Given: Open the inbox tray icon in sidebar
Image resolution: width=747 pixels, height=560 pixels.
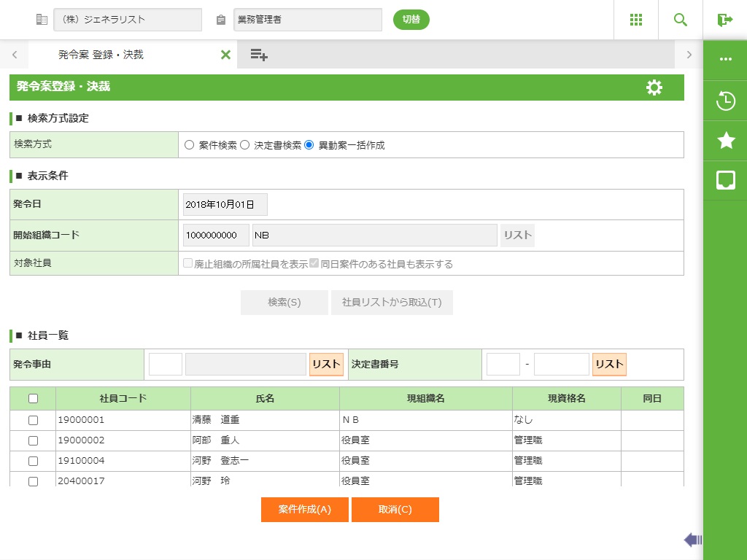Looking at the screenshot, I should (726, 180).
